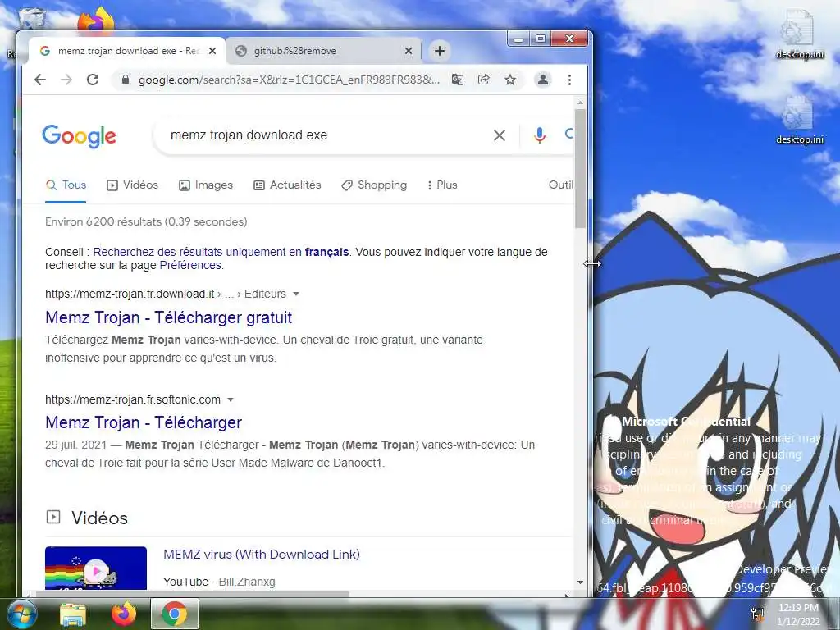Click the scrollbar down arrow
The image size is (840, 630).
click(x=580, y=582)
